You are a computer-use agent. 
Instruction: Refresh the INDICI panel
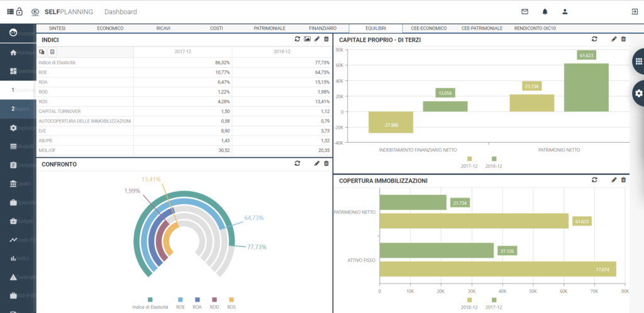(297, 40)
